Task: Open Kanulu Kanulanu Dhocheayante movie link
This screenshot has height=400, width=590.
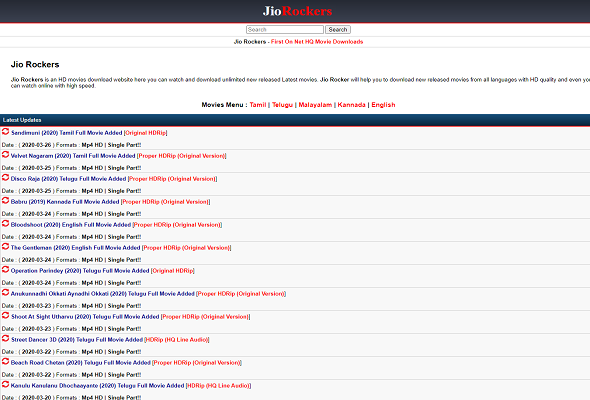Action: pos(131,385)
